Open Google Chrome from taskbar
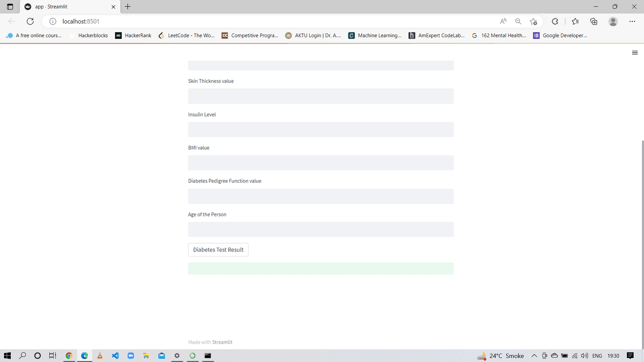The height and width of the screenshot is (362, 644). click(69, 356)
